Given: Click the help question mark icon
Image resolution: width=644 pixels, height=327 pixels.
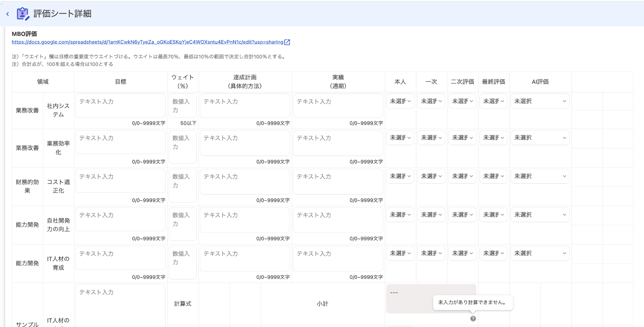Looking at the screenshot, I should (473, 319).
